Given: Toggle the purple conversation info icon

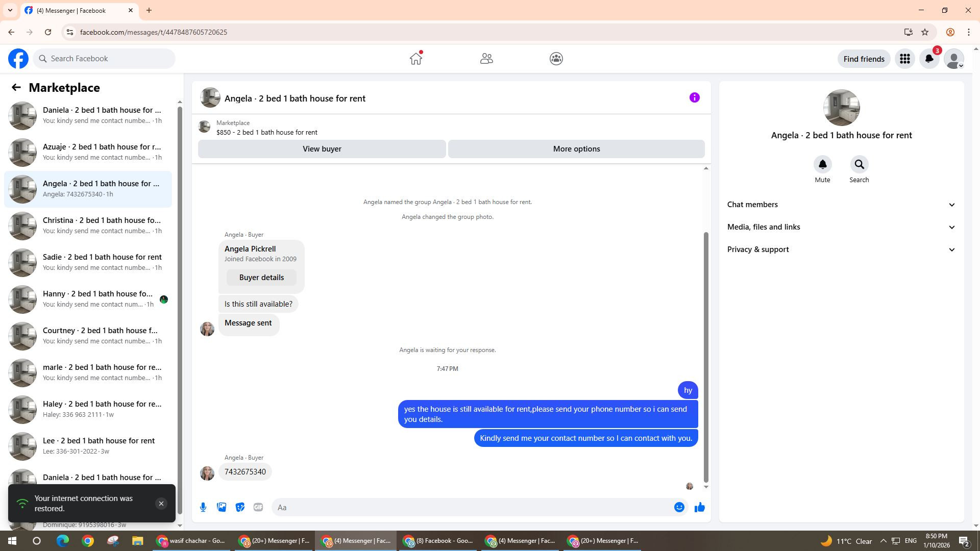Looking at the screenshot, I should click(694, 97).
